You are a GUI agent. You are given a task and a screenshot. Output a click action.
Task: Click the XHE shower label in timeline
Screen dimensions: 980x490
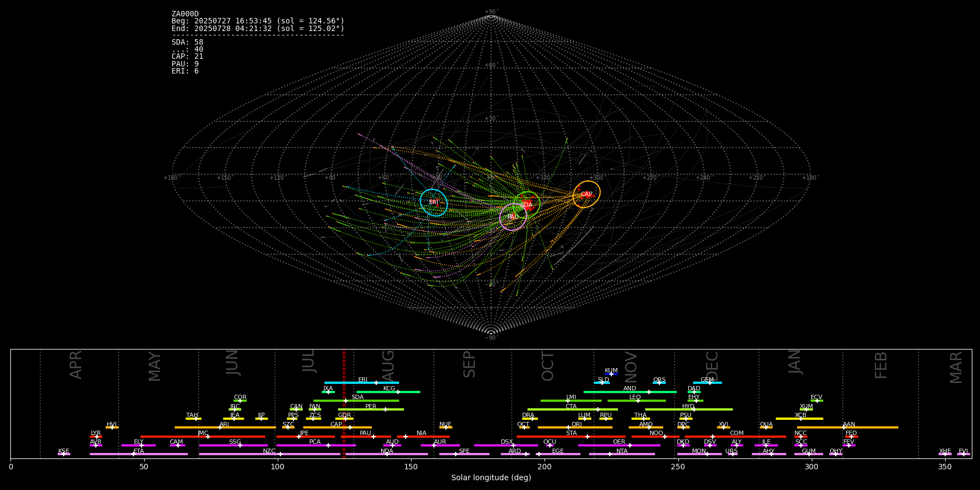click(945, 451)
